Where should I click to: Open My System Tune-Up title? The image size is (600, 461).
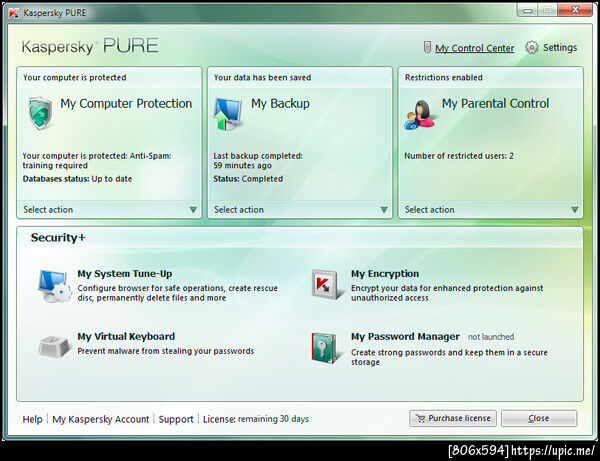[125, 274]
